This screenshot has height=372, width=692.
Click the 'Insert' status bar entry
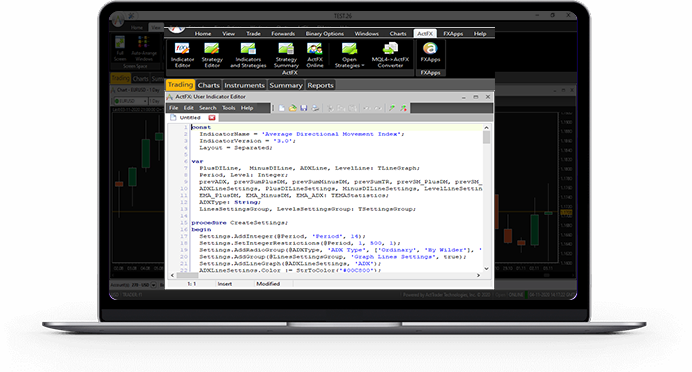tap(225, 284)
